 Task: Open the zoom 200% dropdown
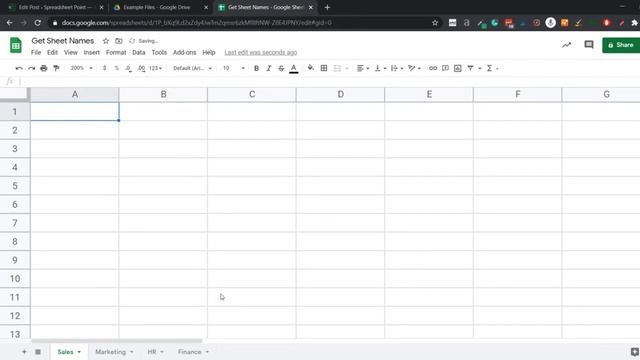click(x=81, y=68)
